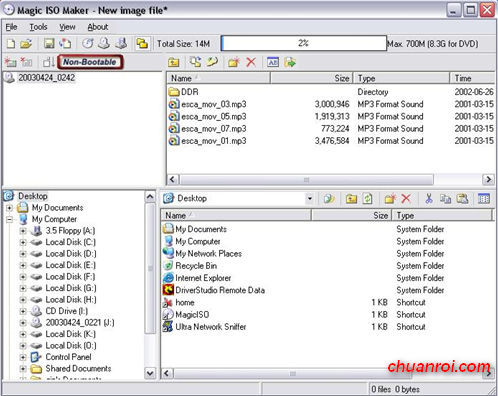This screenshot has width=498, height=396.
Task: Select the MagicISO shortcut entry
Action: (192, 315)
